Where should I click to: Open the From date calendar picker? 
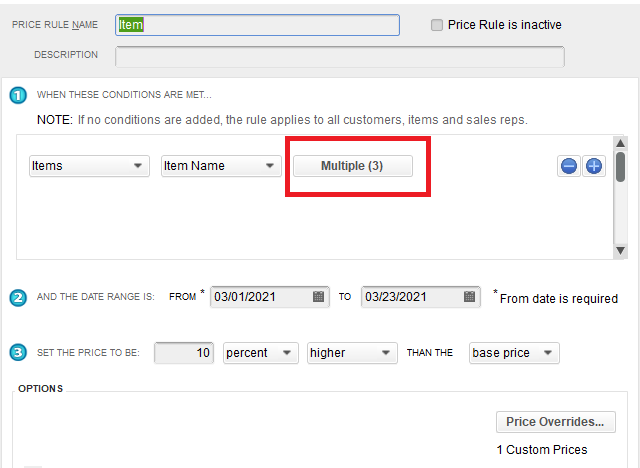point(319,297)
